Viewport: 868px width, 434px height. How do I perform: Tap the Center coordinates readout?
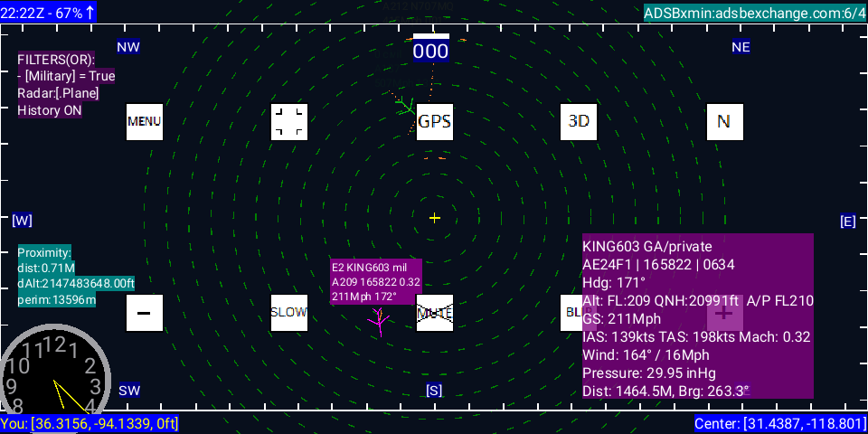[779, 423]
